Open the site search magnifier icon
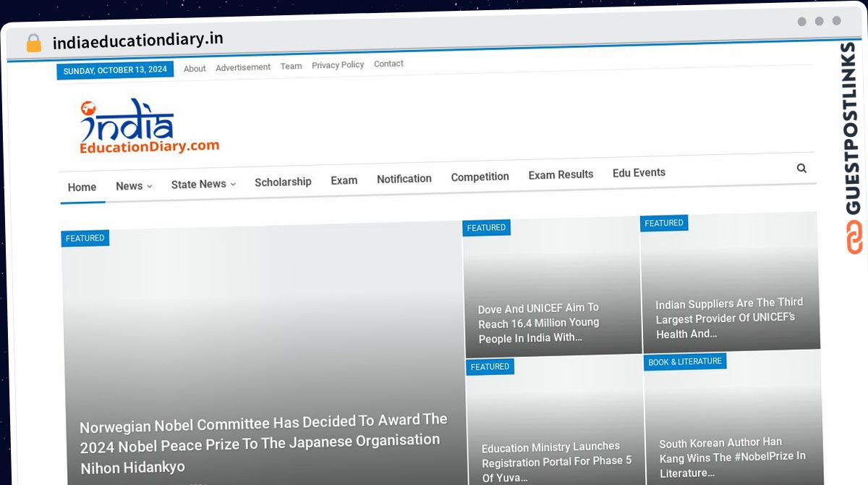The width and height of the screenshot is (868, 485). [x=801, y=168]
